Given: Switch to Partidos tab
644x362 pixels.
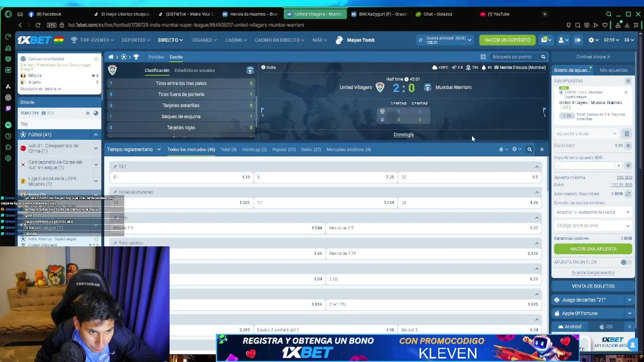Looking at the screenshot, I should tap(156, 57).
